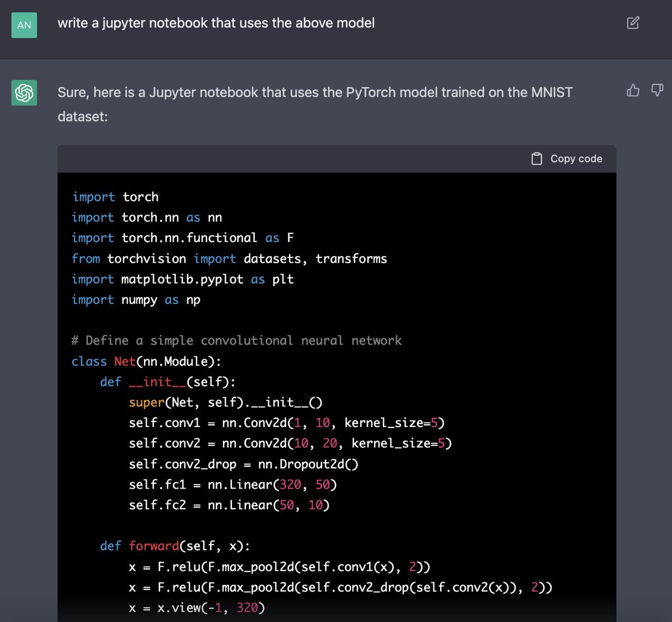
Task: Click the line "import torch.nn as nn"
Action: point(147,217)
